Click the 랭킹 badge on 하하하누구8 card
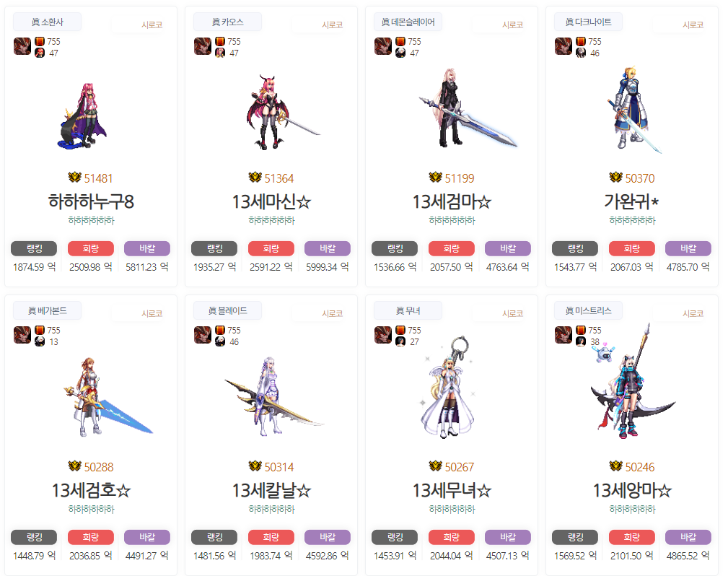The image size is (728, 576). click(34, 248)
